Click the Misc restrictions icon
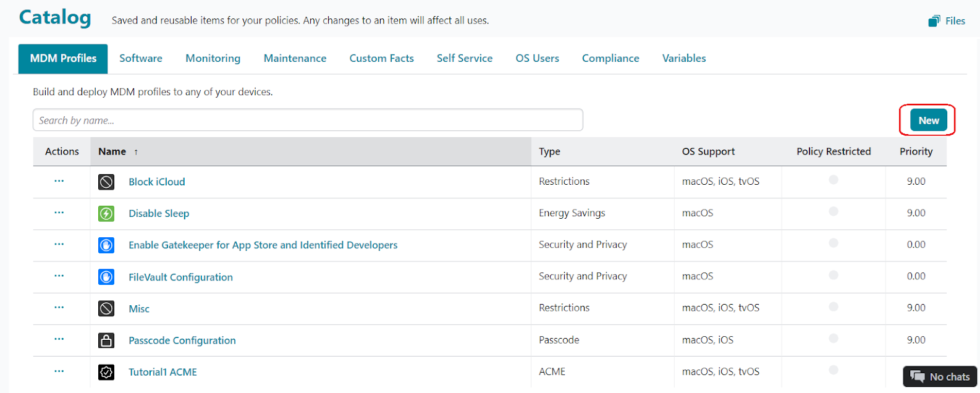 click(106, 308)
